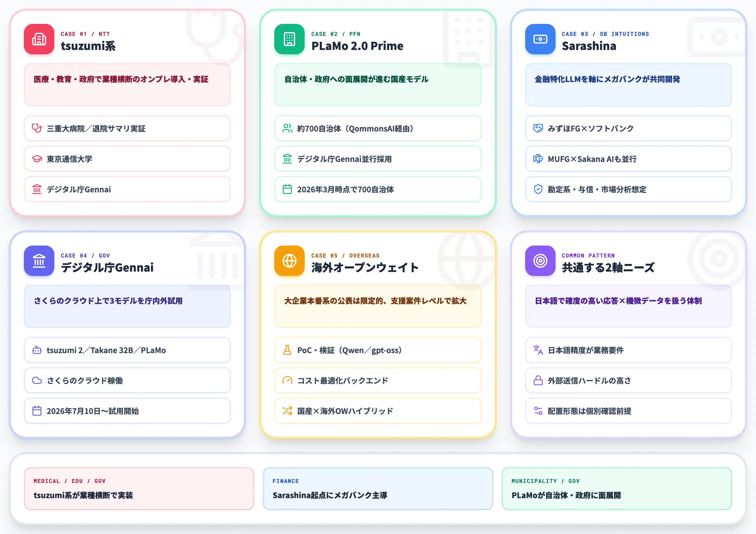Click shuffle icon beside 国産×海外OWハイブリッド

coord(287,411)
